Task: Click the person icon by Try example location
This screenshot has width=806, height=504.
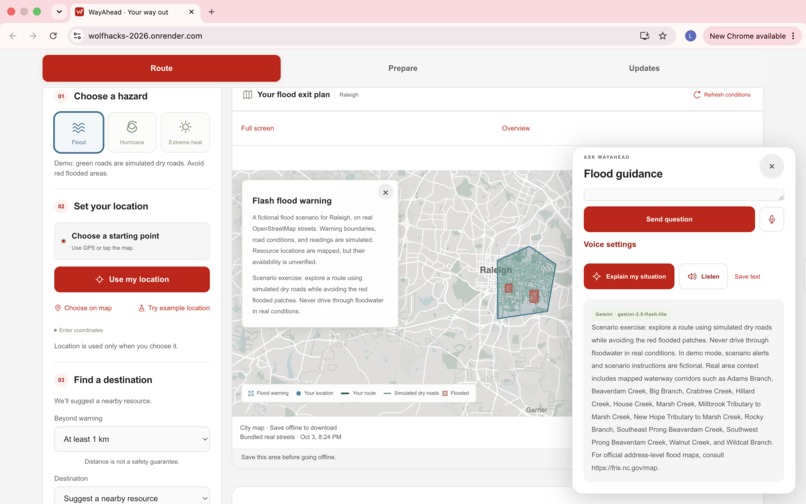Action: click(141, 308)
